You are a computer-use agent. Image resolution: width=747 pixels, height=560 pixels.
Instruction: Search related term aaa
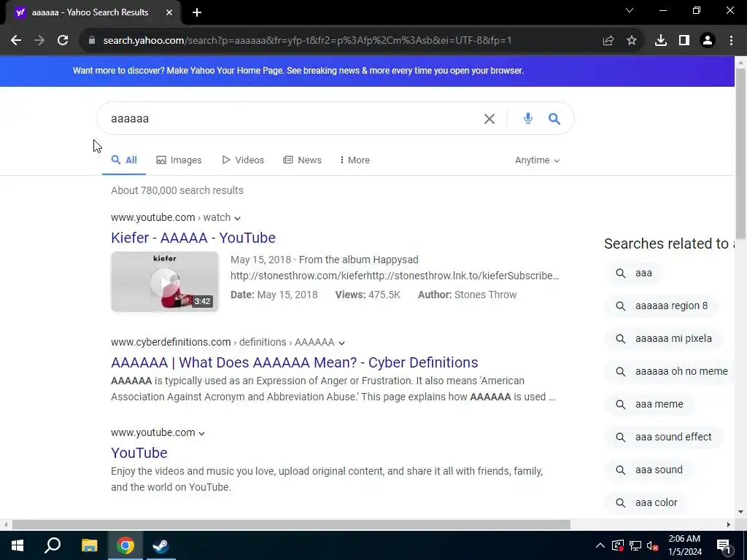(634, 273)
